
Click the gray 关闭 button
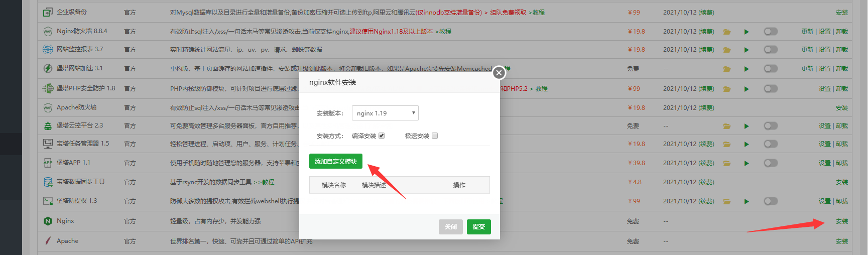pos(450,227)
